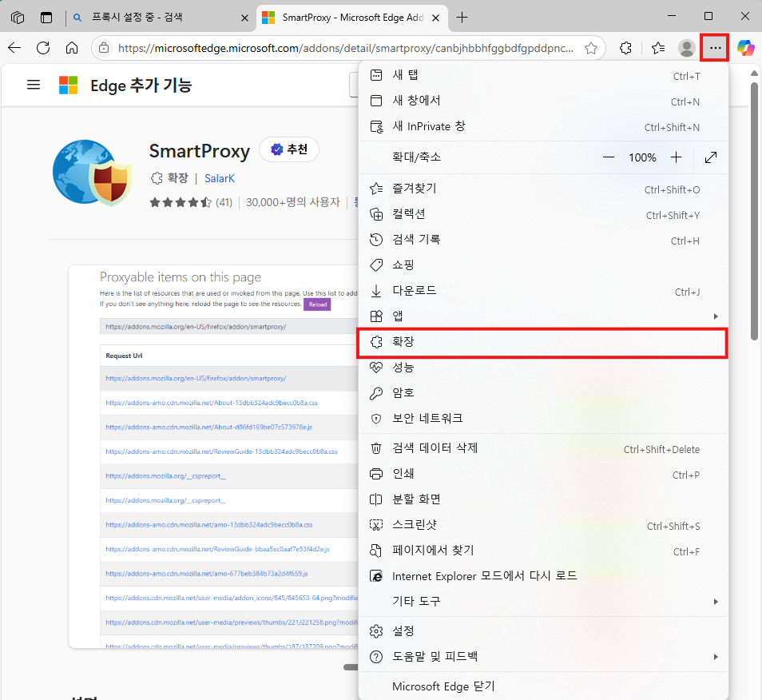Screen dimensions: 762x700
Task: Open the favorites list toolbar icon
Action: pos(658,48)
